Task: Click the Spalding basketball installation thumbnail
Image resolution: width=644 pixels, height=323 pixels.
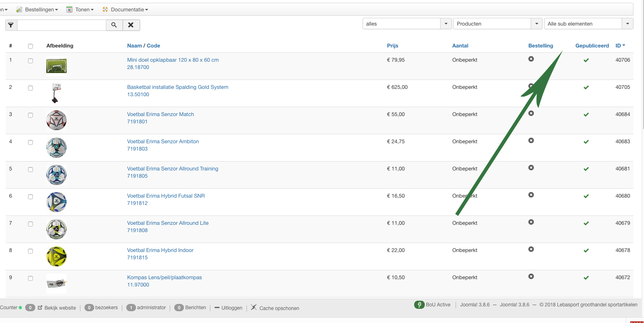Action: (56, 93)
